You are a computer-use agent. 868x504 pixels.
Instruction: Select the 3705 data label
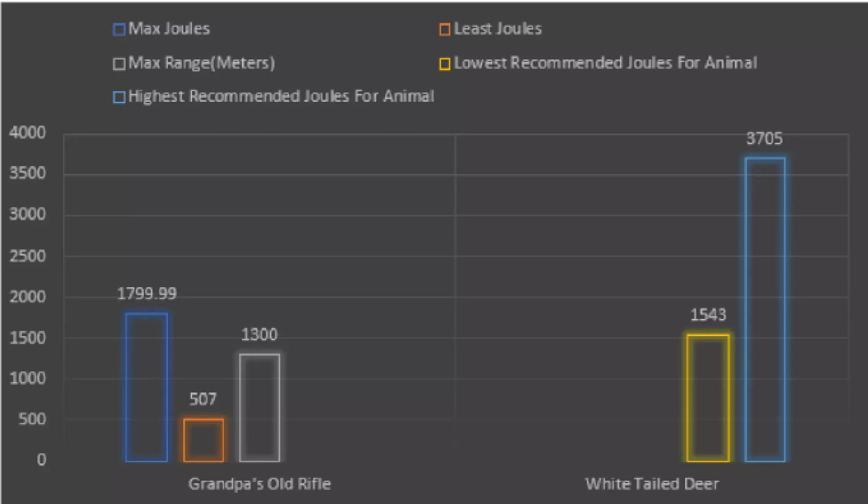(x=764, y=139)
